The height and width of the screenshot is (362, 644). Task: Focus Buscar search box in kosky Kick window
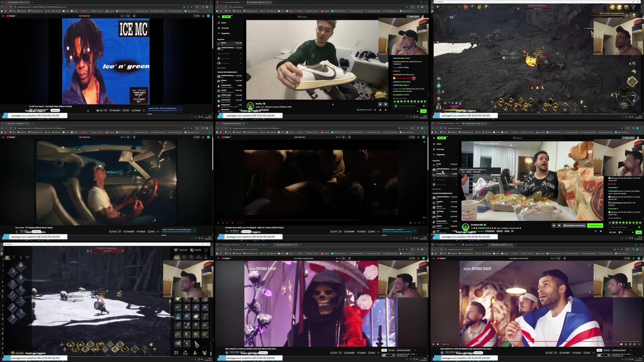322,17
